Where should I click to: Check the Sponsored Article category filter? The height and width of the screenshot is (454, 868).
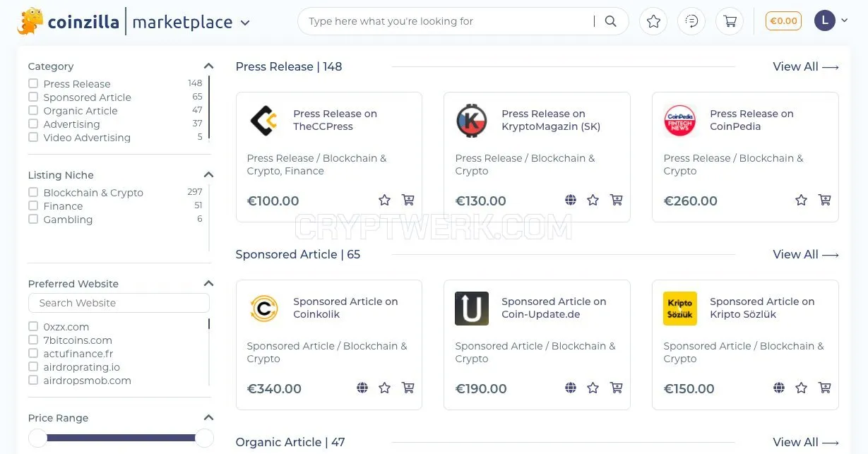[x=33, y=97]
